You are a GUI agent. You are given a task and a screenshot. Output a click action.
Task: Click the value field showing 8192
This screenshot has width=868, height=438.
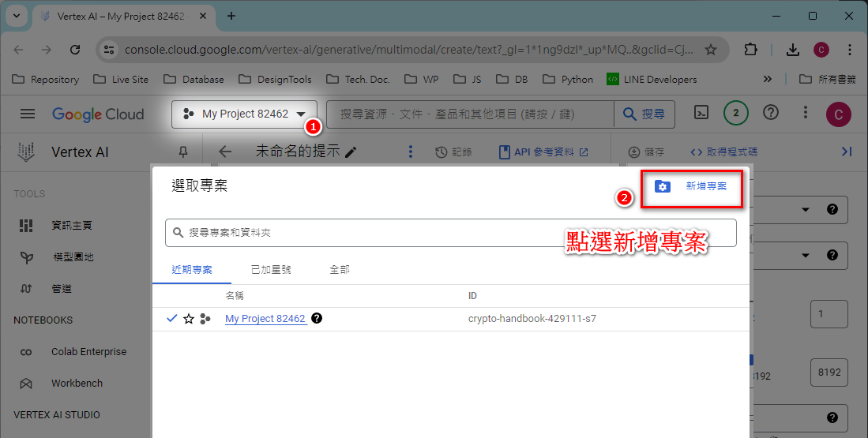829,372
